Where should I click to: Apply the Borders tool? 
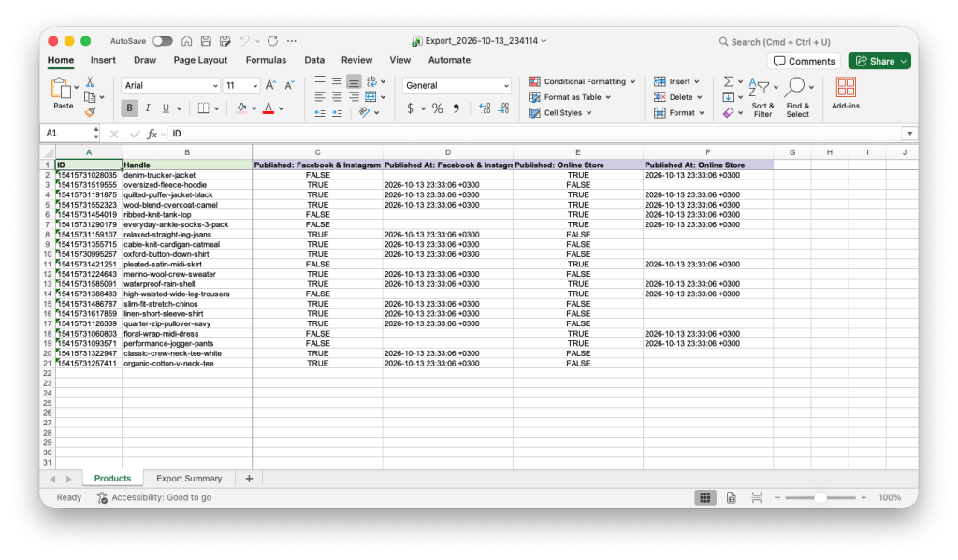[203, 108]
